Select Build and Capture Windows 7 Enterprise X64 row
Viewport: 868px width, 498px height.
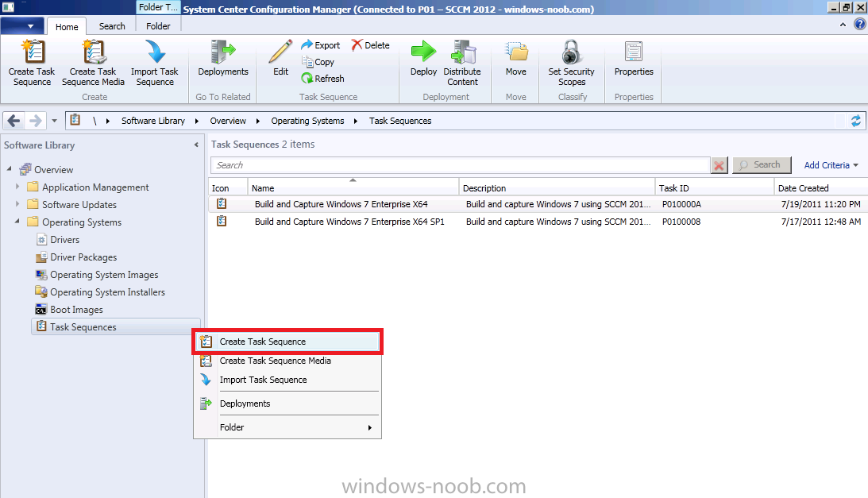coord(538,204)
